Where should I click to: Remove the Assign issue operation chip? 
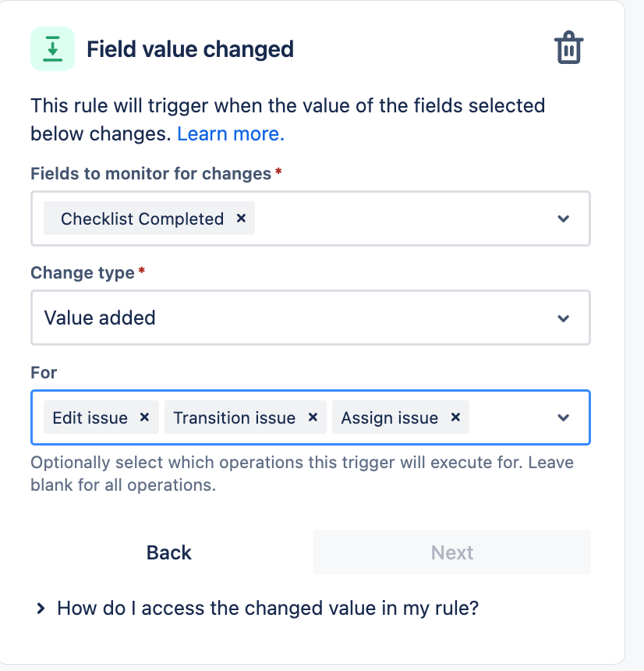pyautogui.click(x=456, y=417)
